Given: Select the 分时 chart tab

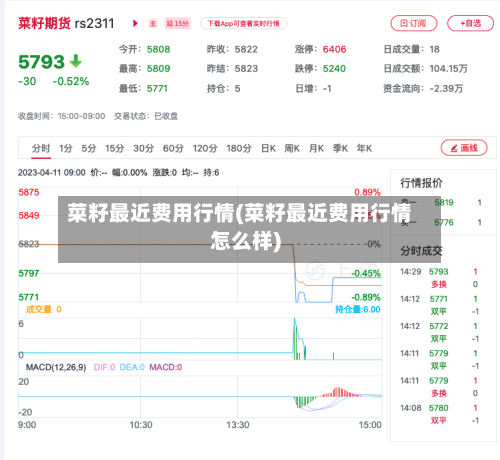Looking at the screenshot, I should click(x=41, y=148).
